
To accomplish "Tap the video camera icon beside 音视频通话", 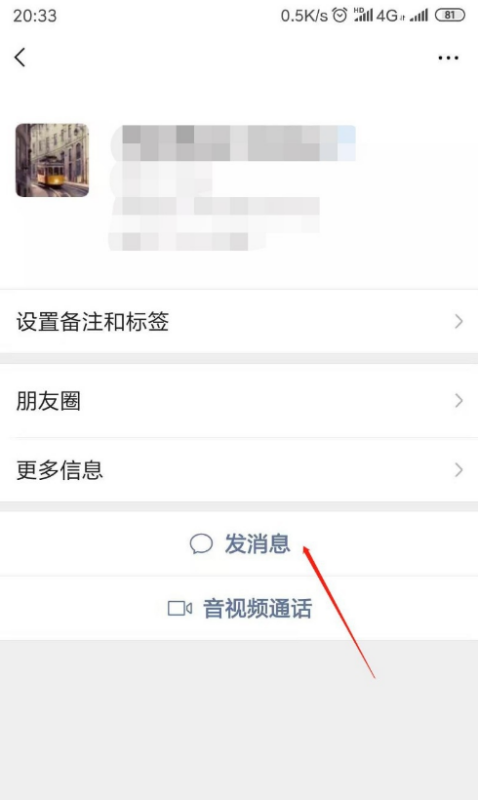I will (x=180, y=608).
